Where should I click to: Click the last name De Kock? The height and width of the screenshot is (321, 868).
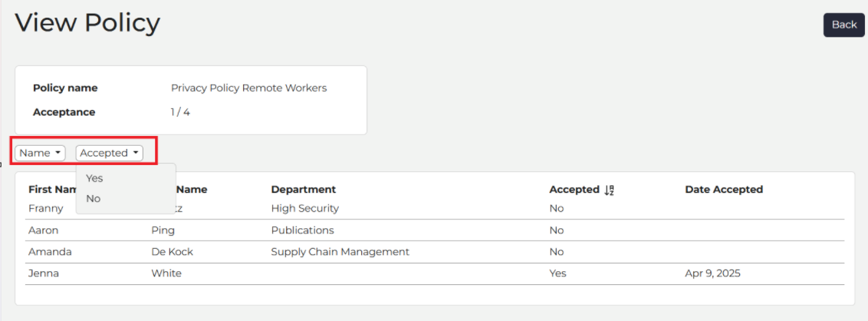click(174, 252)
